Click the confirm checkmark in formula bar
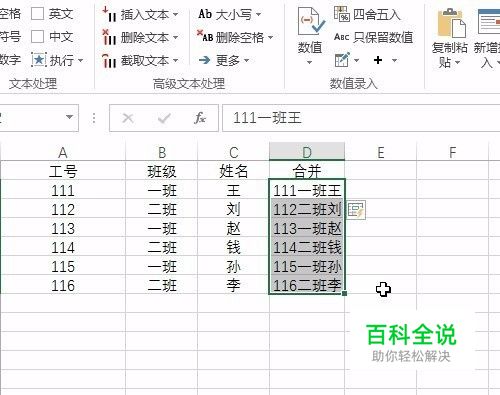 [164, 118]
